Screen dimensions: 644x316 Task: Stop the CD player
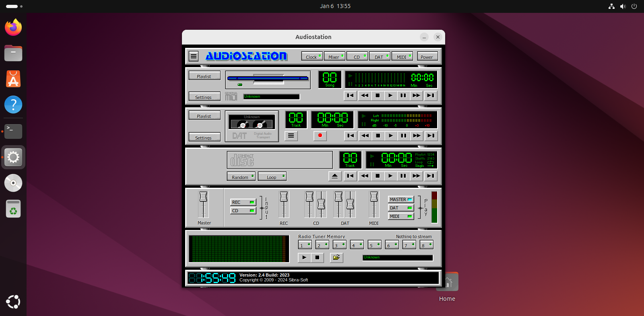click(x=378, y=176)
